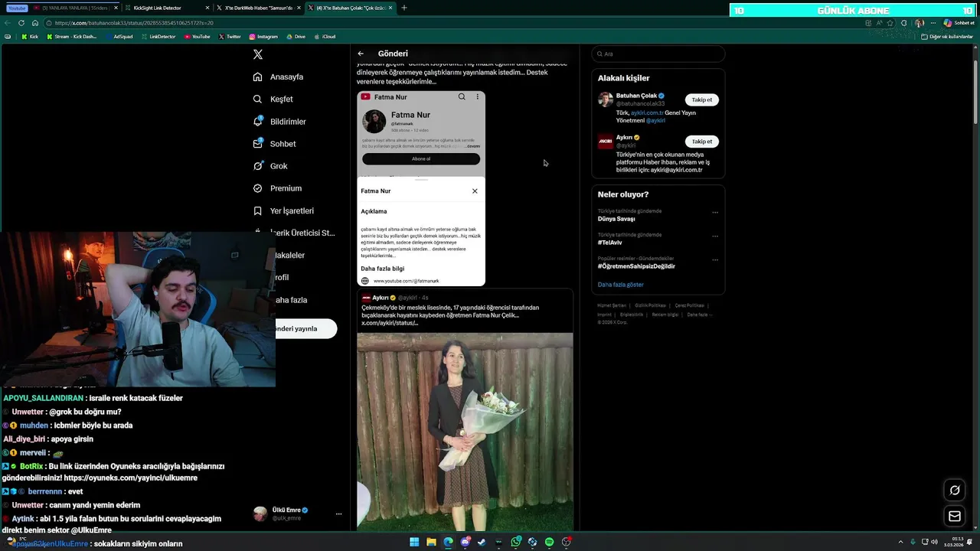The height and width of the screenshot is (551, 980).
Task: Open a new browser tab
Action: (x=404, y=8)
